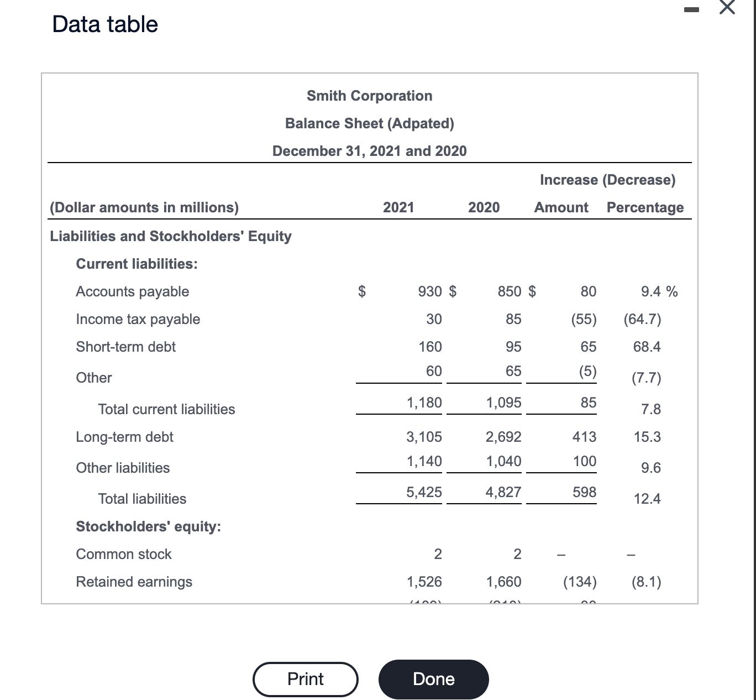Select the 2020 column header

pos(484,207)
